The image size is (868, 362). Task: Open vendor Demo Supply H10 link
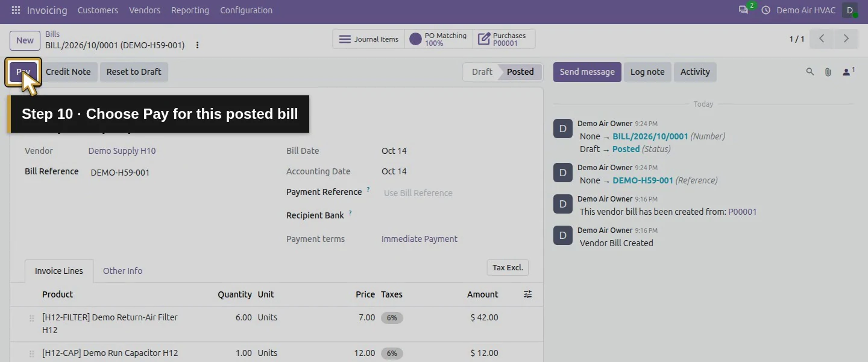122,151
